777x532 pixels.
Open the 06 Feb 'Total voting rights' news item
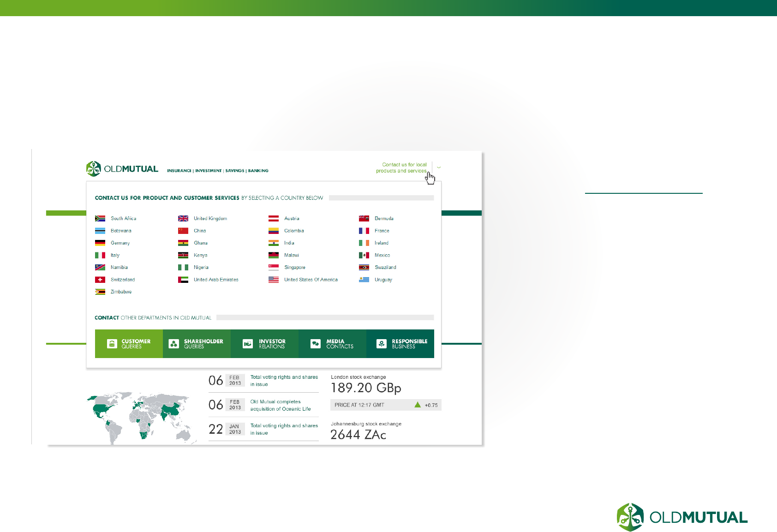click(284, 381)
